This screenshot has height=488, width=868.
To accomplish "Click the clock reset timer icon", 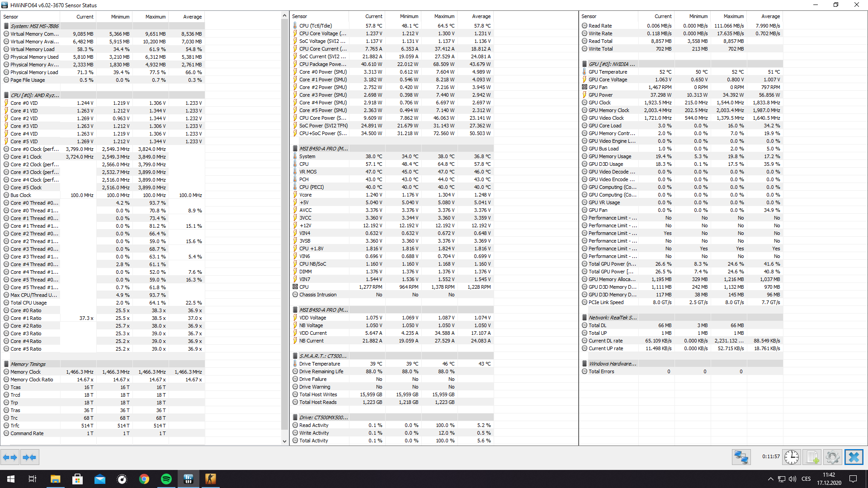I will tap(791, 457).
